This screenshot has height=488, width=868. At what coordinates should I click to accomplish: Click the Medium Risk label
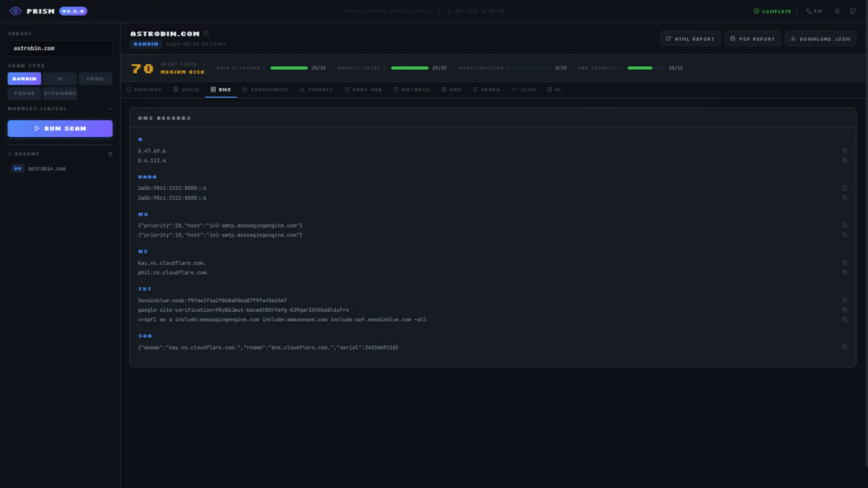coord(183,72)
